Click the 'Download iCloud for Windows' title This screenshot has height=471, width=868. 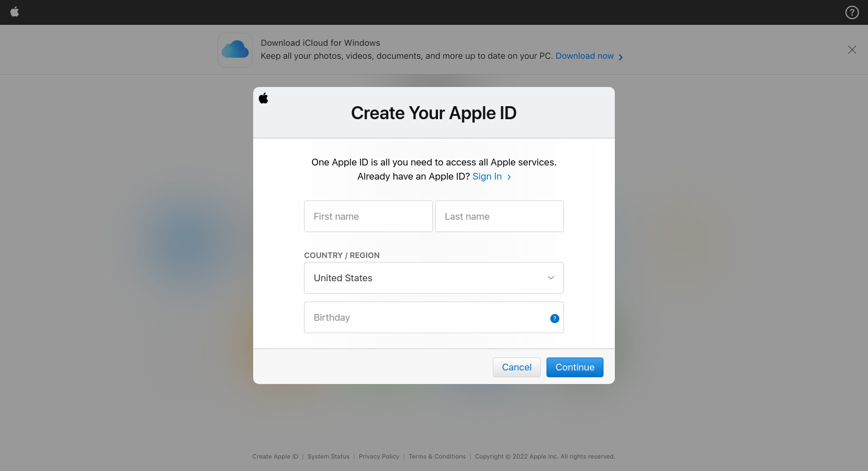(320, 43)
